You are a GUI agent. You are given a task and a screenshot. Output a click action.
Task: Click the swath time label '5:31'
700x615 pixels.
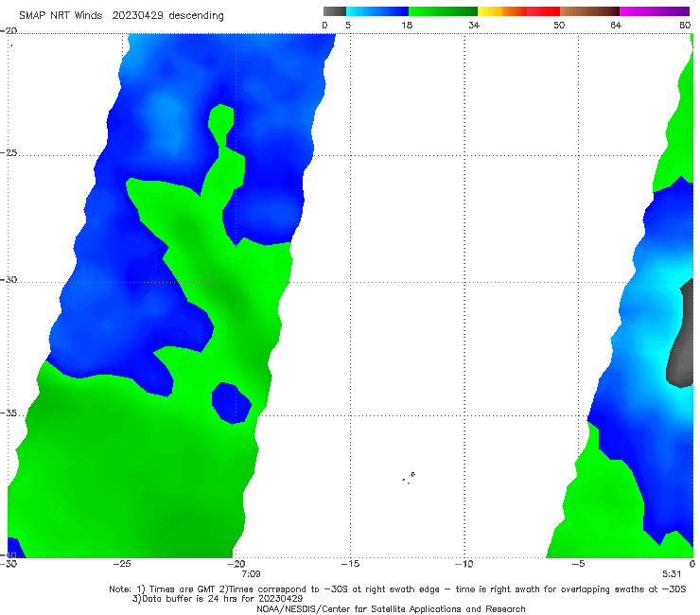672,574
